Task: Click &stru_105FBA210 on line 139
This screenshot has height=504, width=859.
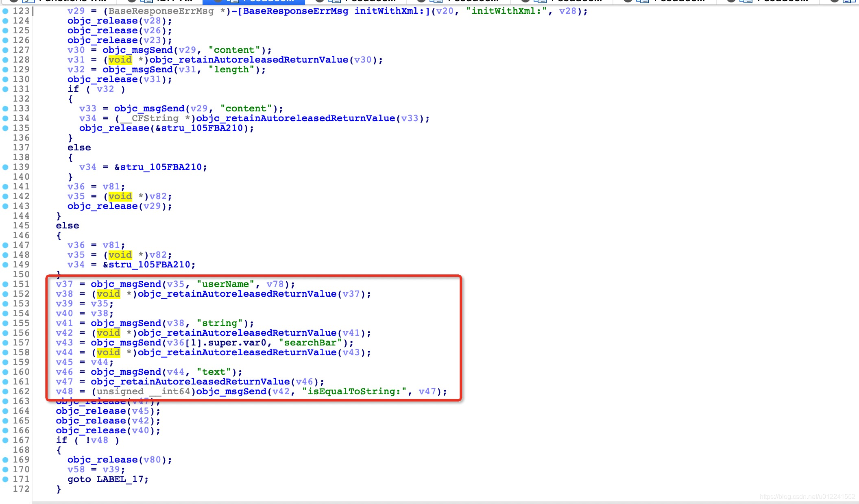Action: tap(158, 167)
